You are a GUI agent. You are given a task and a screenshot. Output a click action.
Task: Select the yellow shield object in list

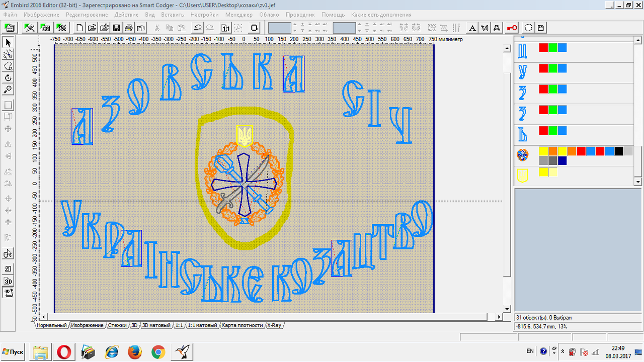(523, 175)
